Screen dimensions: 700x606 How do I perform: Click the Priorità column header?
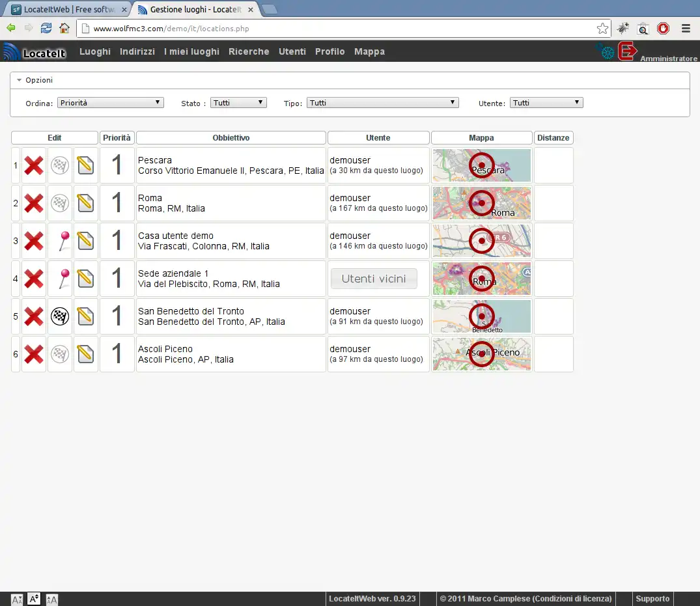coord(117,138)
